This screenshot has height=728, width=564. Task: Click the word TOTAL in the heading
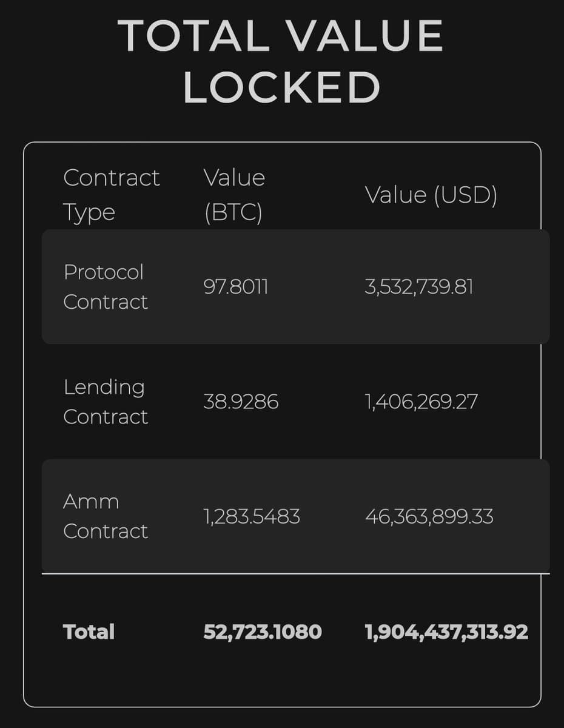[194, 36]
